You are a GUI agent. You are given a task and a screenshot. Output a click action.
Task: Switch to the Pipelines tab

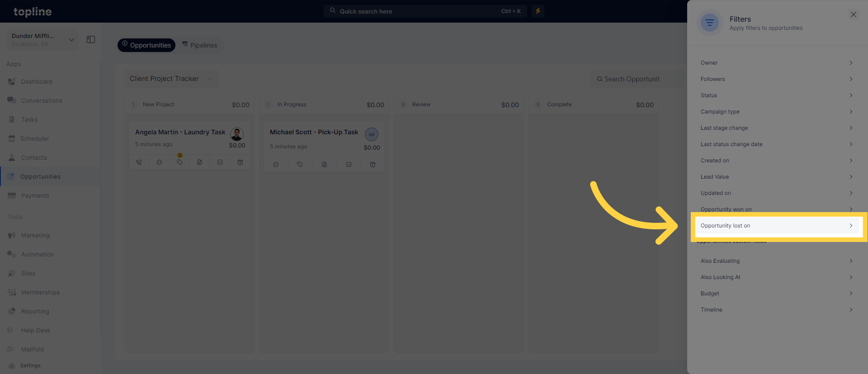200,45
